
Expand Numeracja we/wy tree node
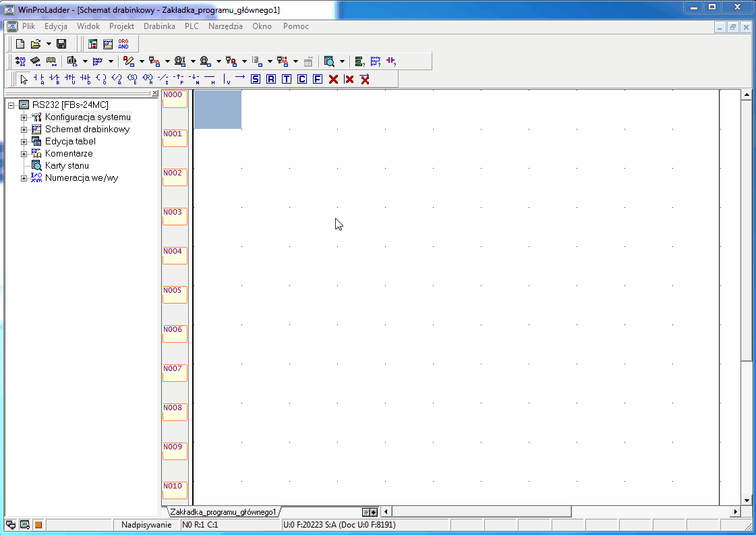[24, 178]
